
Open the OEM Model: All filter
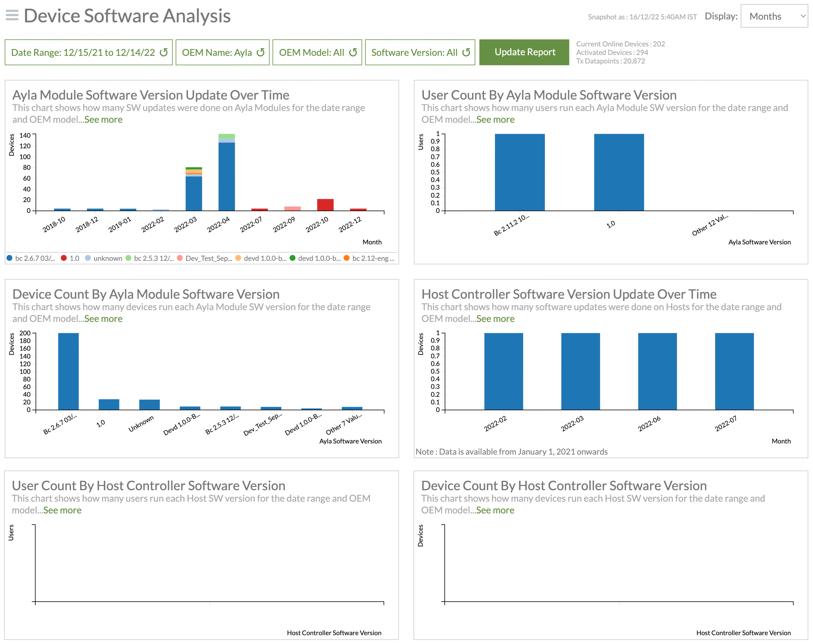(x=311, y=52)
